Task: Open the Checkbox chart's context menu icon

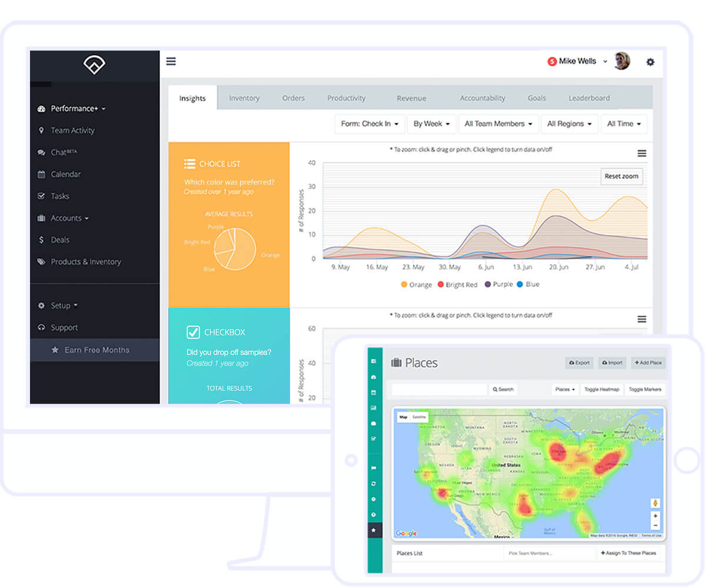Action: point(642,319)
